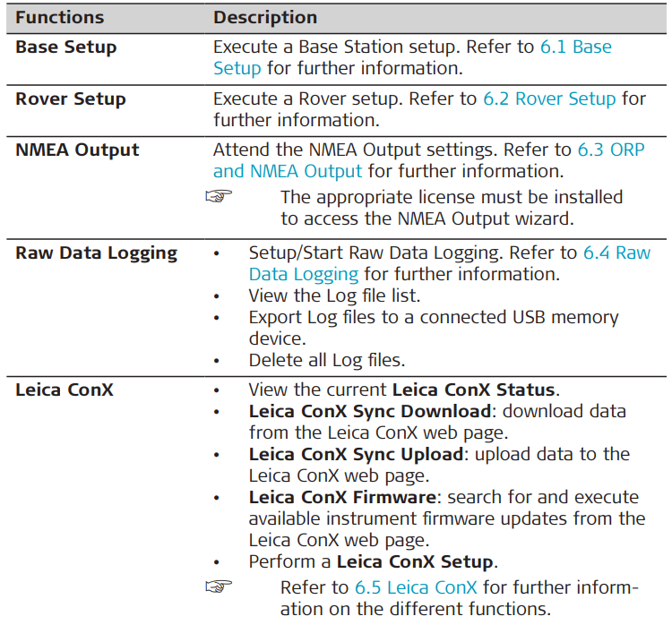Follow the 6.2 Rover Setup link
Viewport: 672px width, 625px height.
(x=549, y=98)
